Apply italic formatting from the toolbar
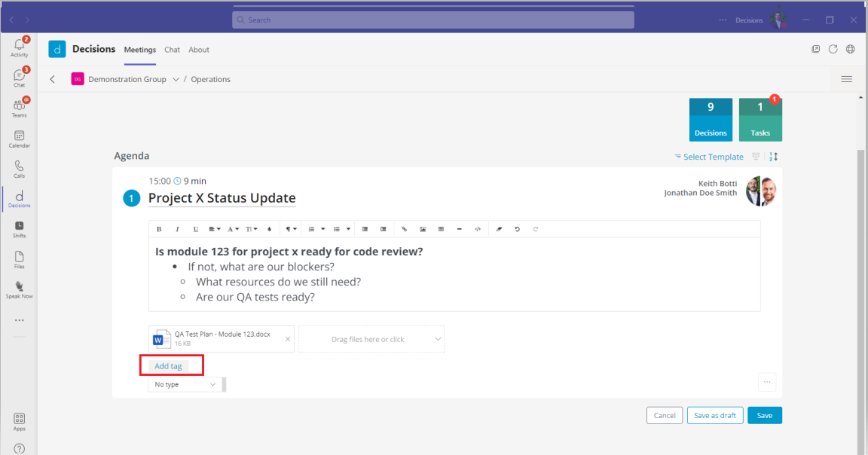This screenshot has width=868, height=455. tap(177, 229)
